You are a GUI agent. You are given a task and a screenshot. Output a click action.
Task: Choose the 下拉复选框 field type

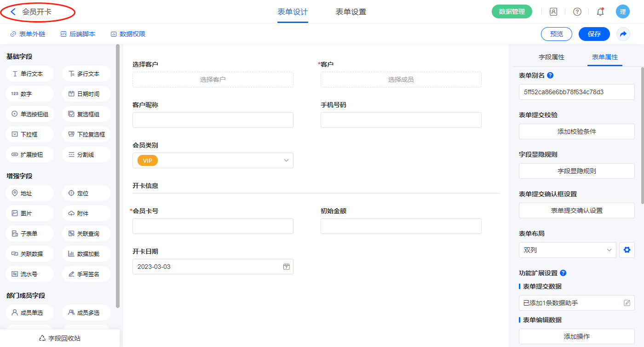point(86,134)
